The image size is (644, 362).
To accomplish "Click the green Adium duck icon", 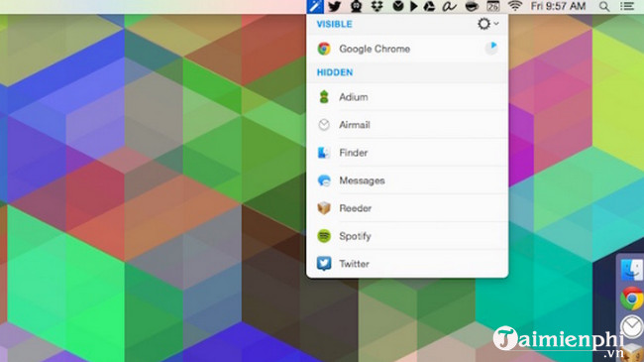I will click(x=324, y=97).
